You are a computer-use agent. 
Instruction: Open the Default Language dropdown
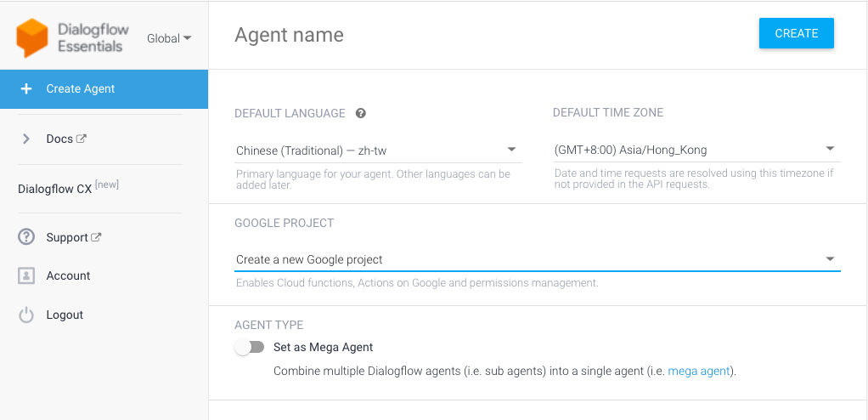click(x=378, y=150)
